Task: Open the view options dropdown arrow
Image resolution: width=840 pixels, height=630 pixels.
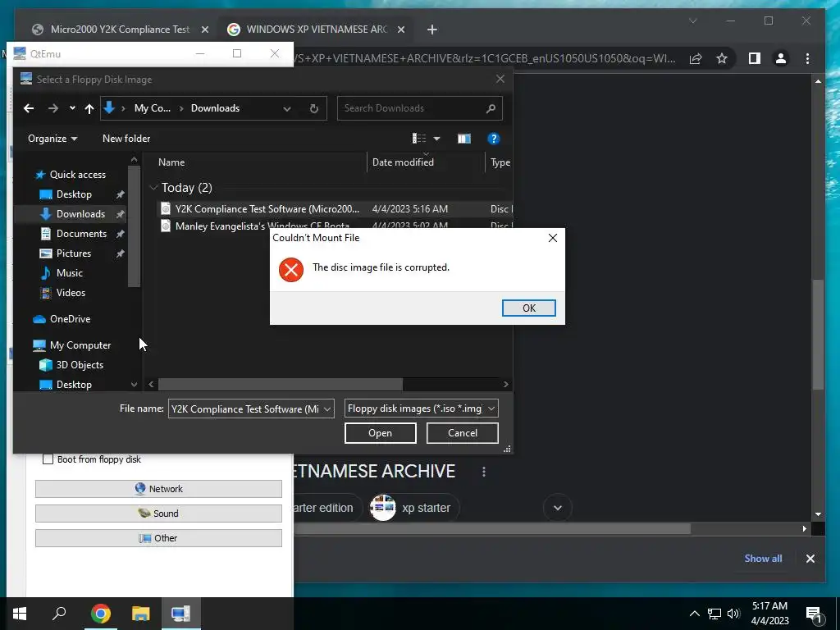Action: (x=436, y=139)
